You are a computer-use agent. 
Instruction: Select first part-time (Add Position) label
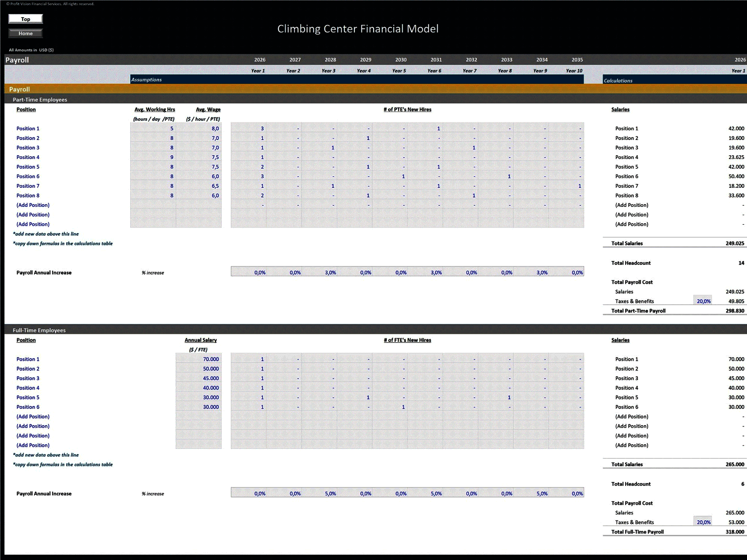[x=33, y=205]
